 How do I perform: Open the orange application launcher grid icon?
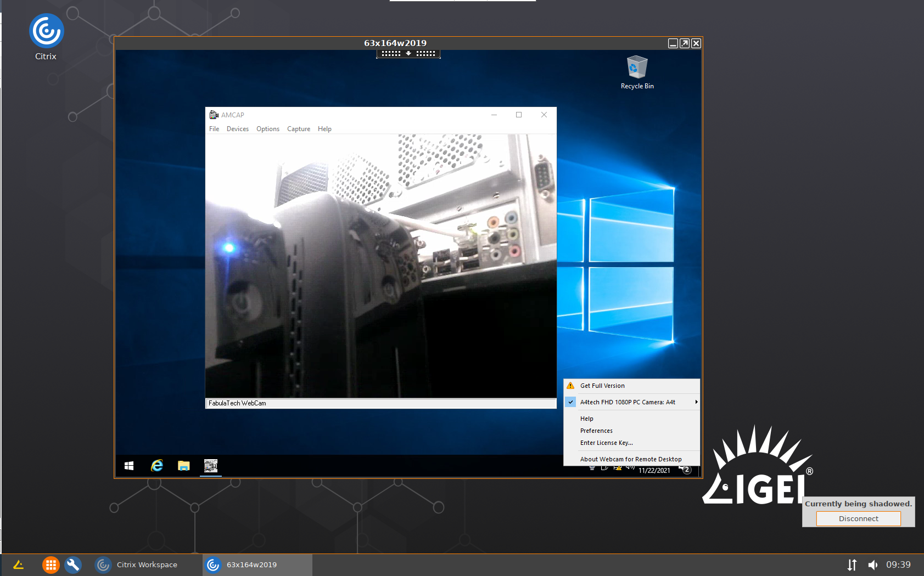tap(51, 564)
